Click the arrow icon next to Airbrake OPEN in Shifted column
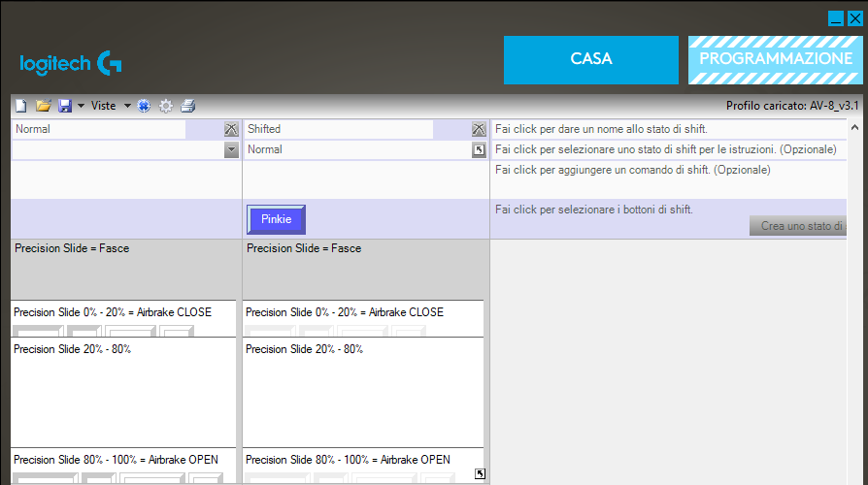The width and height of the screenshot is (868, 485). point(479,473)
